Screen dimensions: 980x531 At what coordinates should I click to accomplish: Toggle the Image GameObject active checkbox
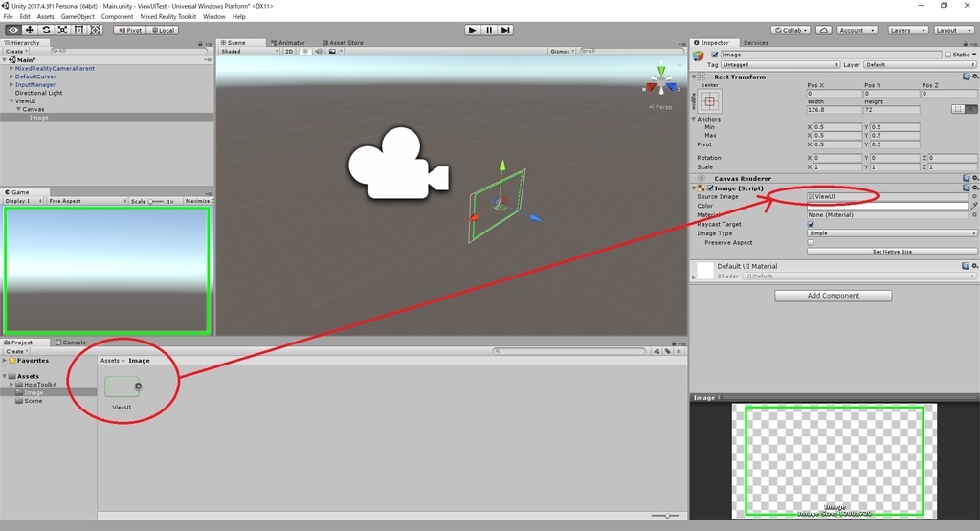(715, 55)
